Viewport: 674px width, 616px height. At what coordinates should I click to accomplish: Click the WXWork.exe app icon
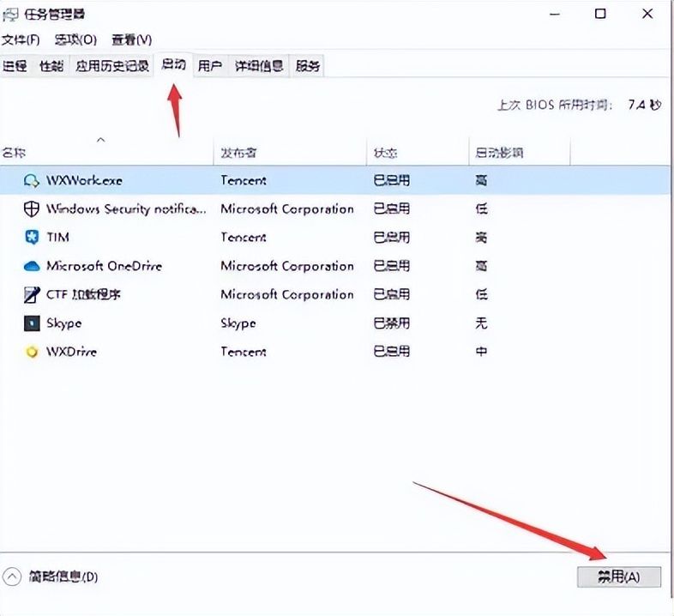32,180
